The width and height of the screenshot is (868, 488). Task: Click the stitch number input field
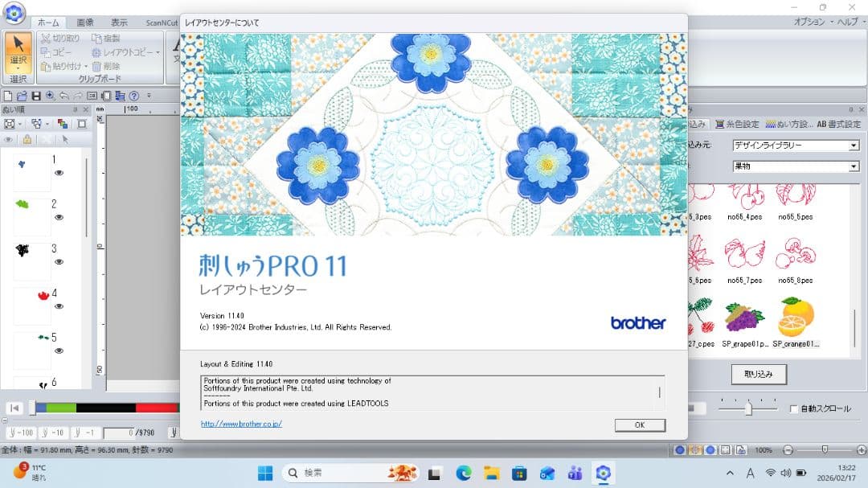coord(119,433)
